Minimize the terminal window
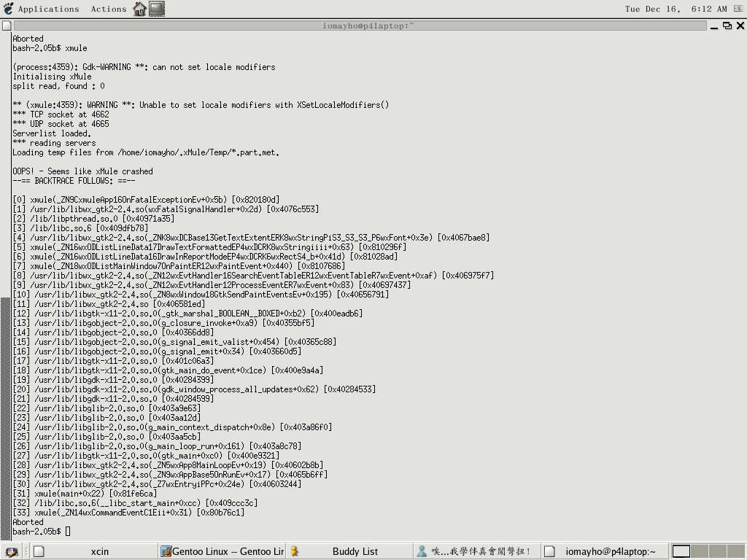 pyautogui.click(x=713, y=26)
